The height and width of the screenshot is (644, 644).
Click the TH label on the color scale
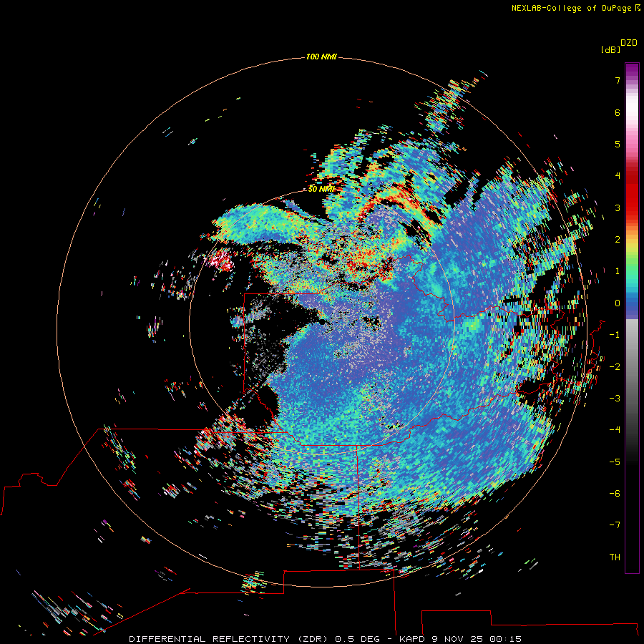tap(615, 557)
